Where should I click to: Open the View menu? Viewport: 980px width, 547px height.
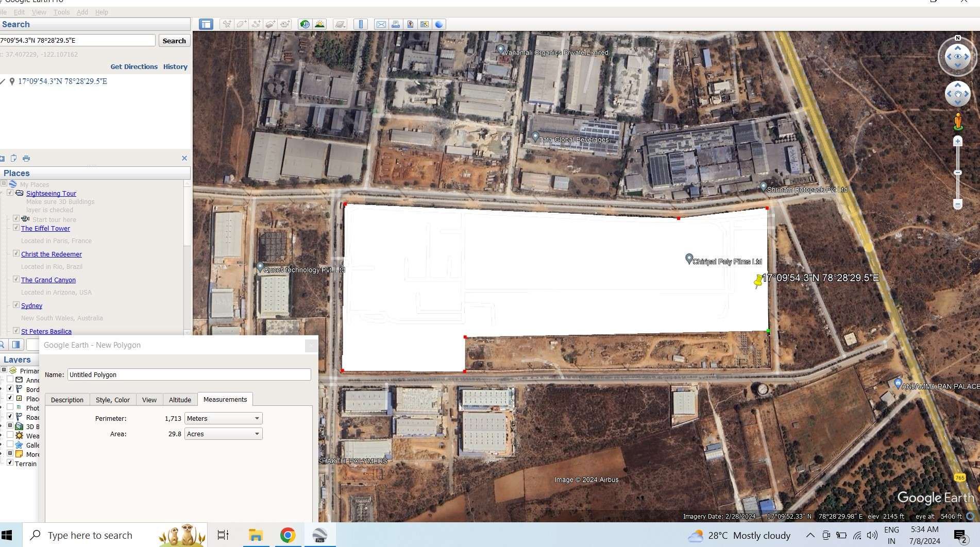pyautogui.click(x=39, y=12)
